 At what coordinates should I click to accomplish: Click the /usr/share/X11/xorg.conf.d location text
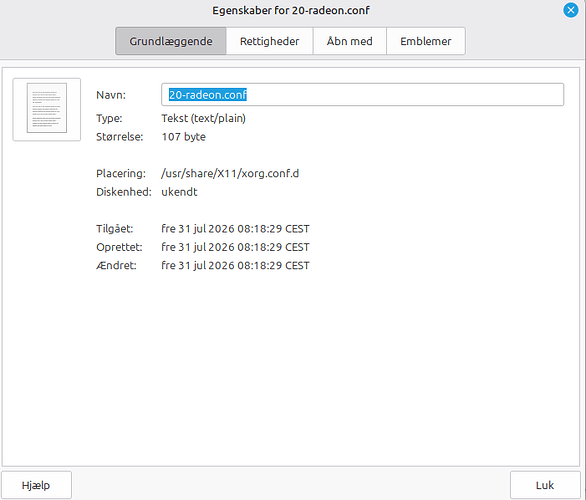pyautogui.click(x=230, y=173)
